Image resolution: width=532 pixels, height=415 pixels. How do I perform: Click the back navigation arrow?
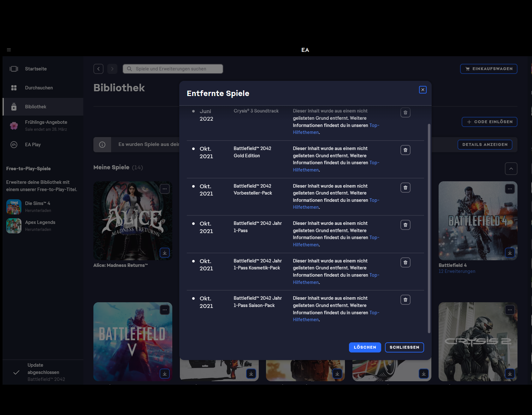[x=98, y=69]
